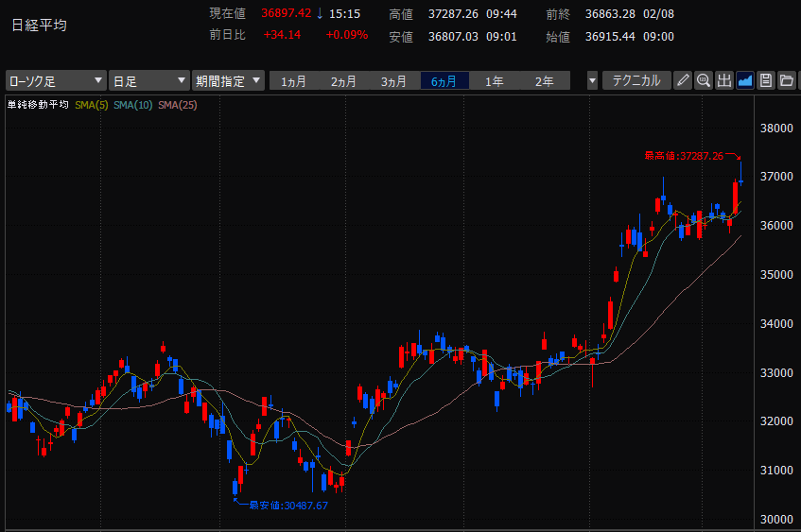Click the 単純移動平均 indicator label

[x=38, y=105]
